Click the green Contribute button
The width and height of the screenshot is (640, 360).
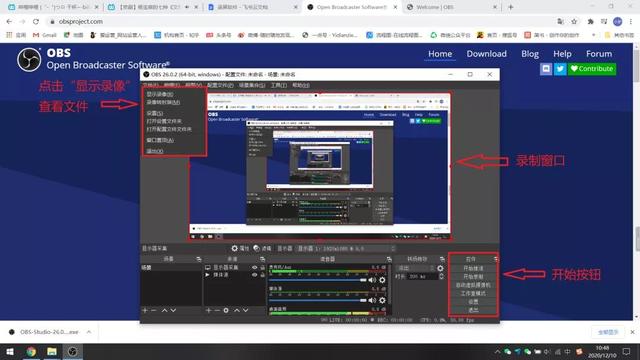click(592, 69)
